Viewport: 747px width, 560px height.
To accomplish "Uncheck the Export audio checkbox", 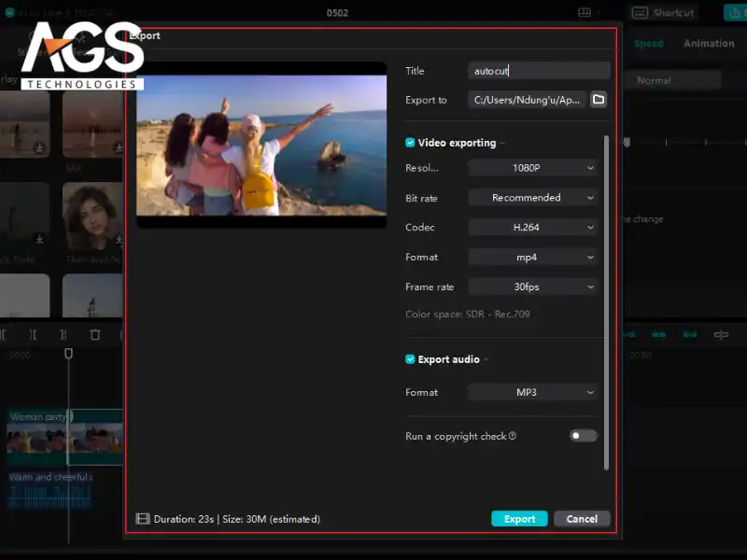I will tap(410, 359).
